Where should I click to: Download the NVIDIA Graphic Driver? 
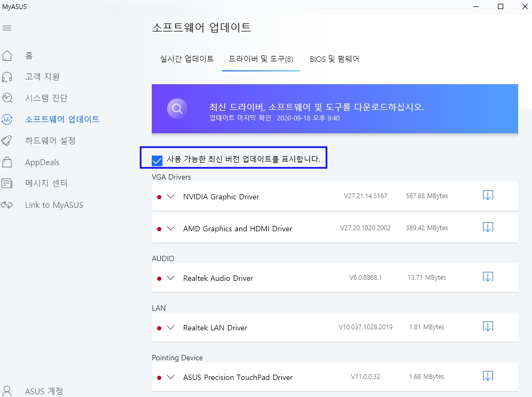coord(488,195)
